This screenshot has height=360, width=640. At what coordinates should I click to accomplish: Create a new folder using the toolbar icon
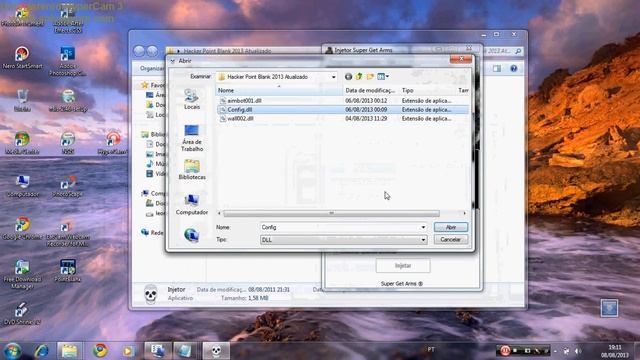[x=370, y=76]
